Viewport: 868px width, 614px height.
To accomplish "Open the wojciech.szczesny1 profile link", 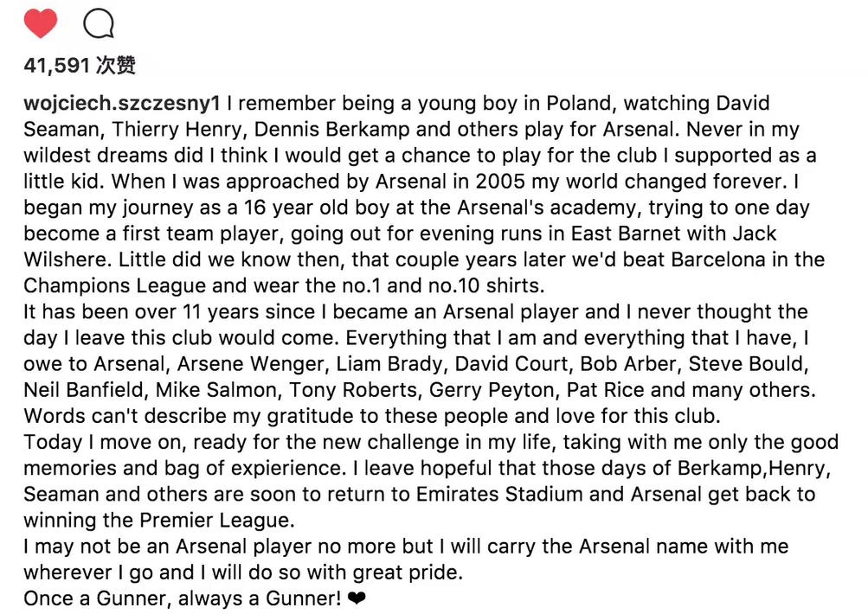I will pos(122,105).
